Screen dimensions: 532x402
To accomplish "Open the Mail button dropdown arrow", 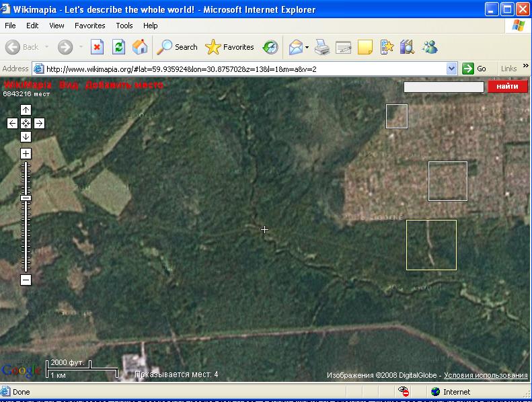I will (x=307, y=48).
